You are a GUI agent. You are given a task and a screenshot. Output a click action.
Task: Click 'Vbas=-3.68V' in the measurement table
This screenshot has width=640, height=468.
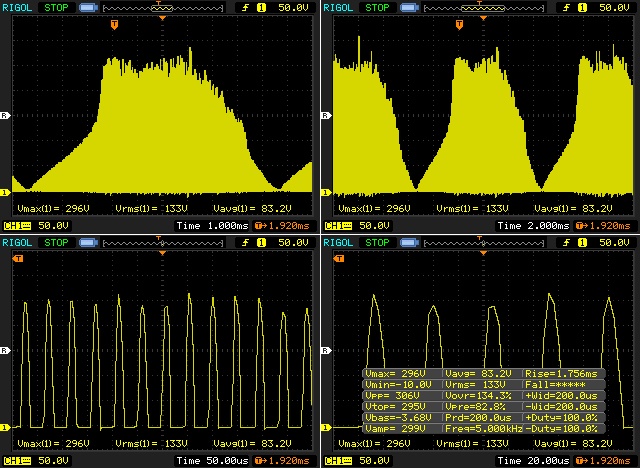[399, 417]
